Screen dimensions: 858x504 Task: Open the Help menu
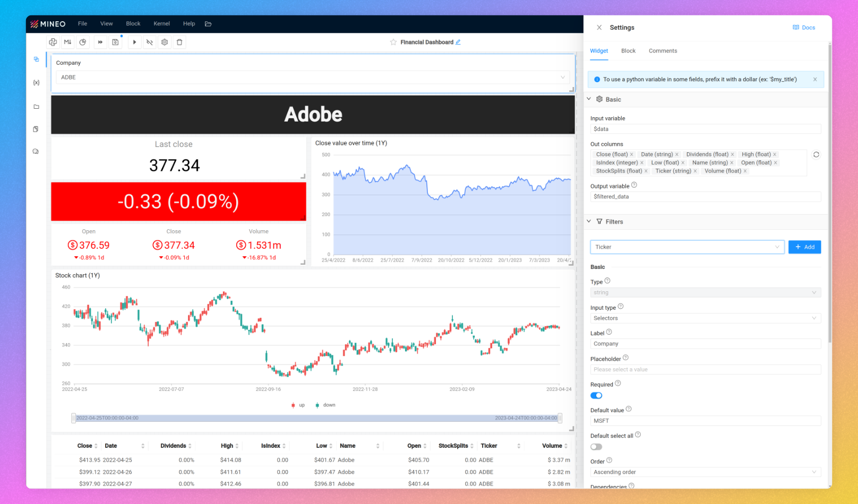(x=189, y=24)
